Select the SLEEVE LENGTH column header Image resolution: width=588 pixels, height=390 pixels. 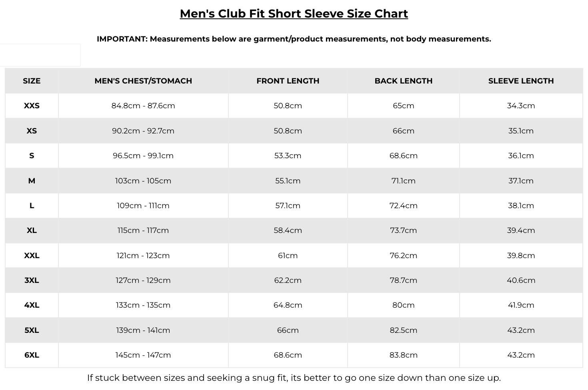(521, 81)
